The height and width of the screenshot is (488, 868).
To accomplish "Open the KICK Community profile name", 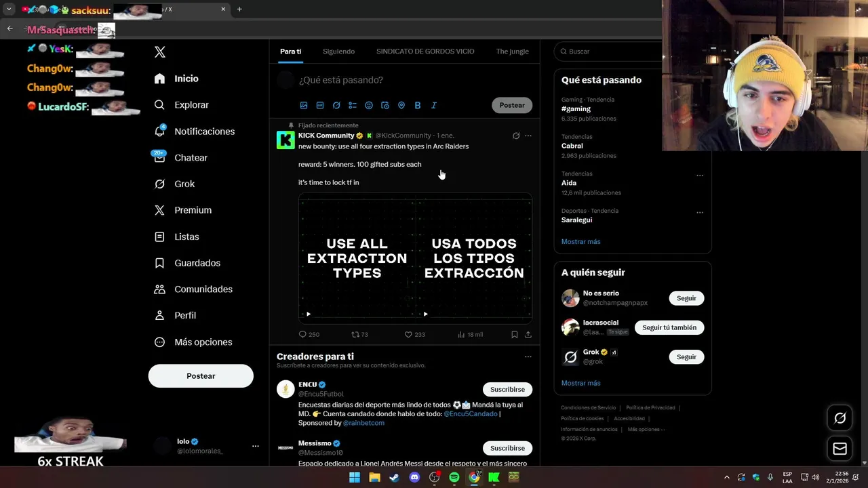I will pos(326,136).
